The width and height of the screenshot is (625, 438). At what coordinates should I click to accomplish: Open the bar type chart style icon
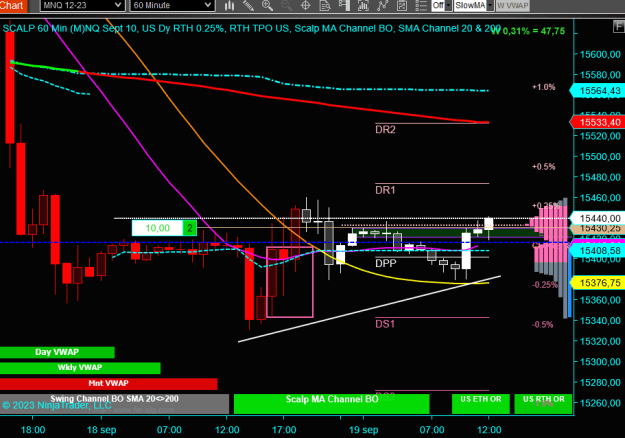point(229,6)
